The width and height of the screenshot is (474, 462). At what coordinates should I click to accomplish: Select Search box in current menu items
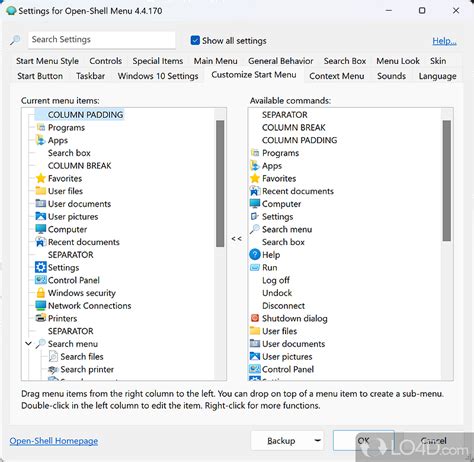point(69,153)
